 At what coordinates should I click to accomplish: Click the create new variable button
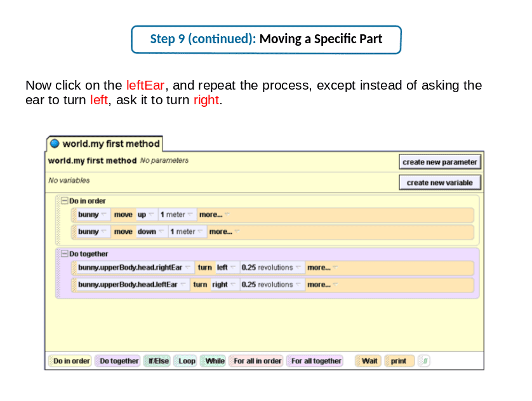(x=440, y=182)
